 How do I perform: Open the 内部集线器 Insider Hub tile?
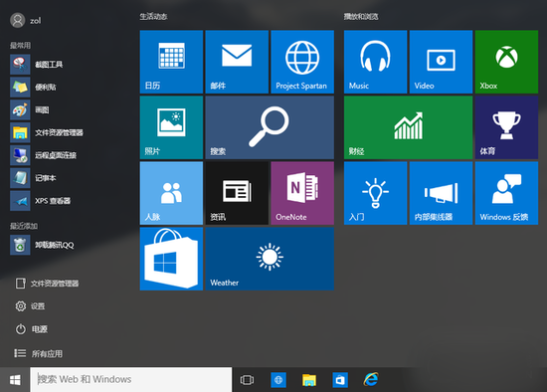(x=441, y=193)
